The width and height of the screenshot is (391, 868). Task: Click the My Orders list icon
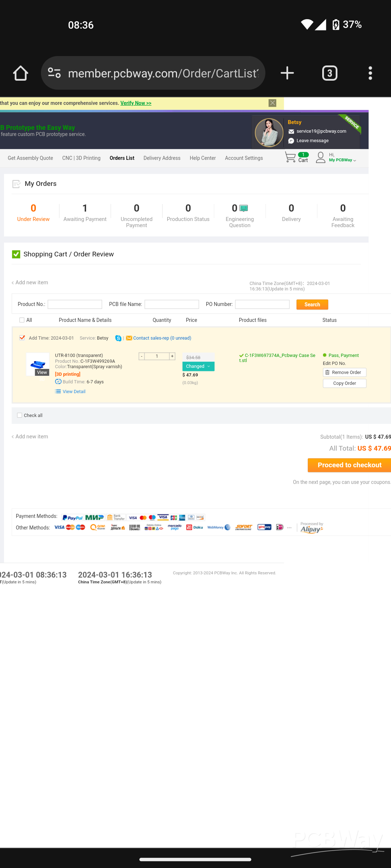coord(16,184)
